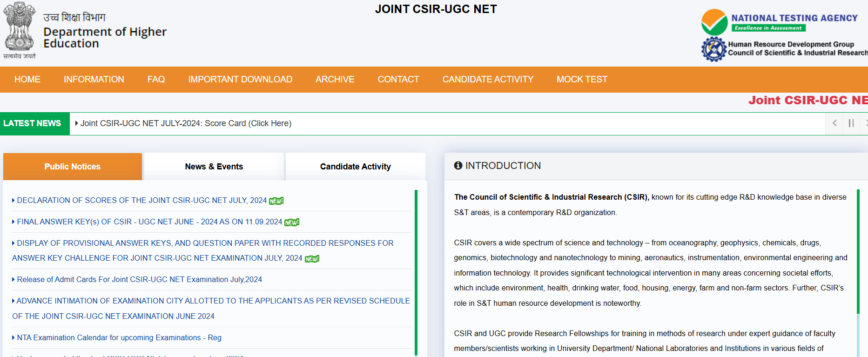Open Declaration of Scores July 2024 notice
The image size is (868, 357).
tap(142, 201)
